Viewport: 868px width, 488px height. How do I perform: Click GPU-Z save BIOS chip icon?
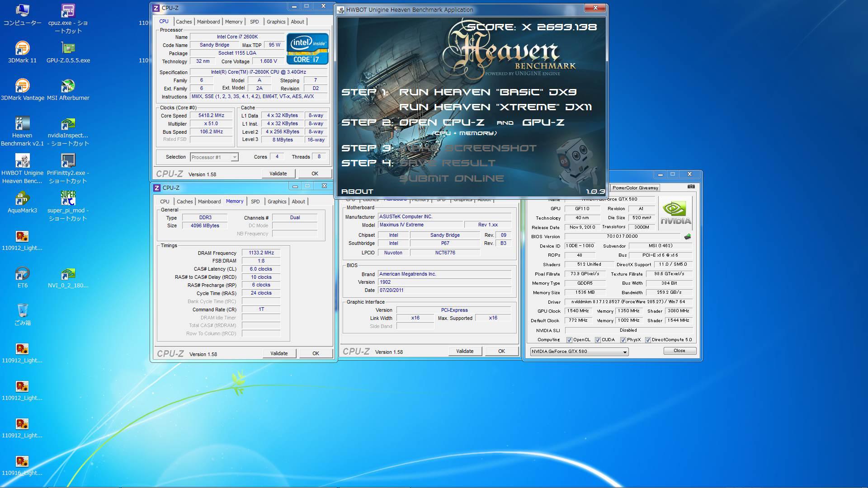pyautogui.click(x=688, y=236)
